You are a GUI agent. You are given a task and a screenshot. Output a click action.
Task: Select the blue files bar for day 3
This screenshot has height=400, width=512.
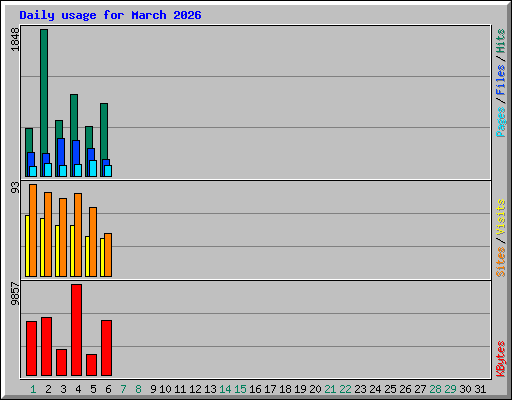point(61,152)
